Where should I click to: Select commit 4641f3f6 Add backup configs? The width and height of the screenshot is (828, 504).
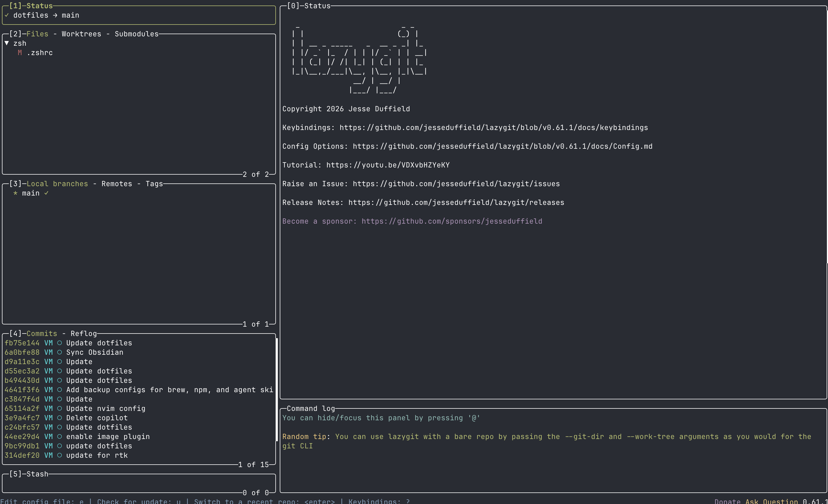(139, 390)
